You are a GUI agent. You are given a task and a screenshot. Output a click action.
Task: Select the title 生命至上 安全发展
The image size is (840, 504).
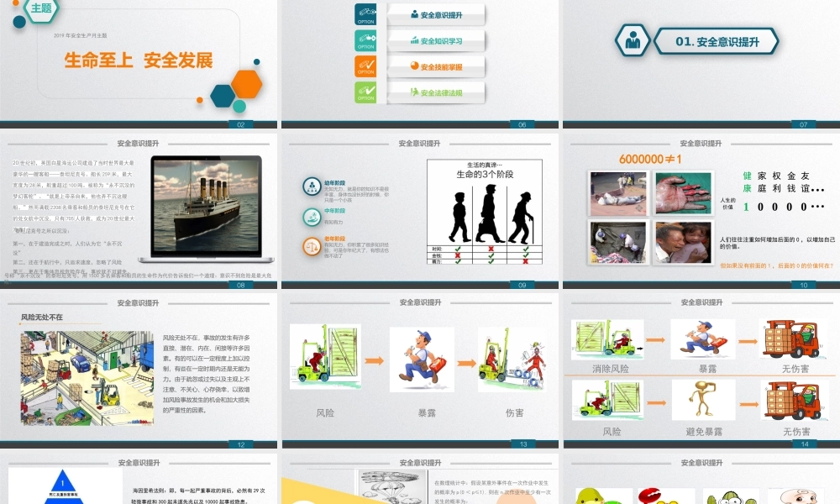(139, 60)
